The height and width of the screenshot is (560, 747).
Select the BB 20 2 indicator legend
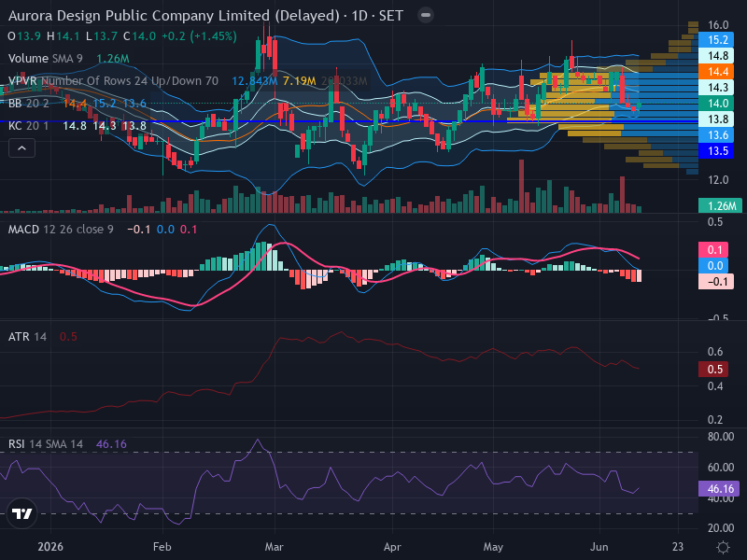tap(29, 104)
